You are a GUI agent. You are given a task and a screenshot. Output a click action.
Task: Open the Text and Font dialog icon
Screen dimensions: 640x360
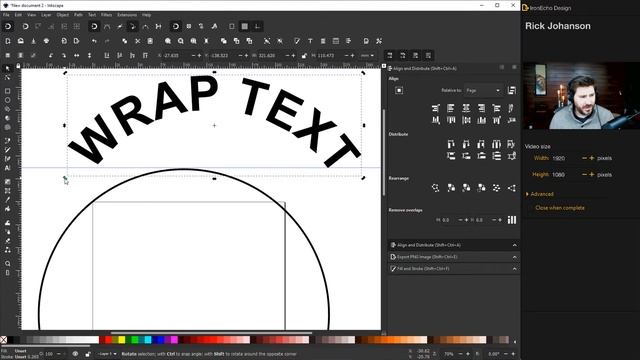coord(310,41)
